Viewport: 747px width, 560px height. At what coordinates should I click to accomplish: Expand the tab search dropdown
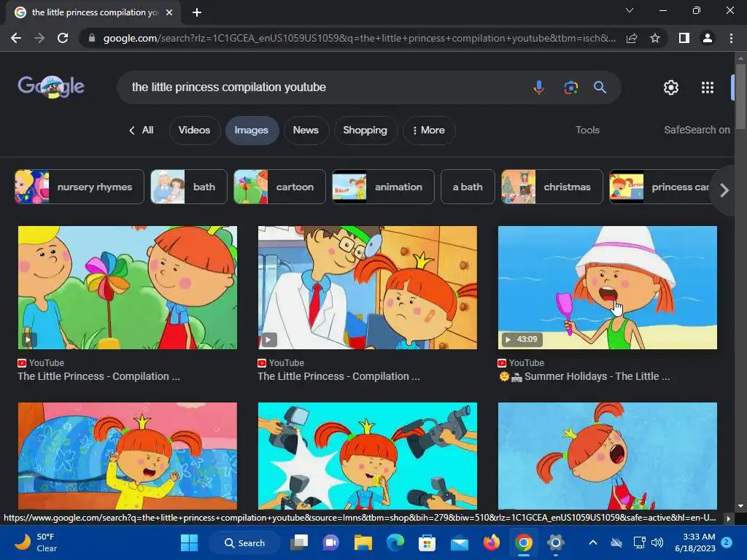click(x=630, y=10)
